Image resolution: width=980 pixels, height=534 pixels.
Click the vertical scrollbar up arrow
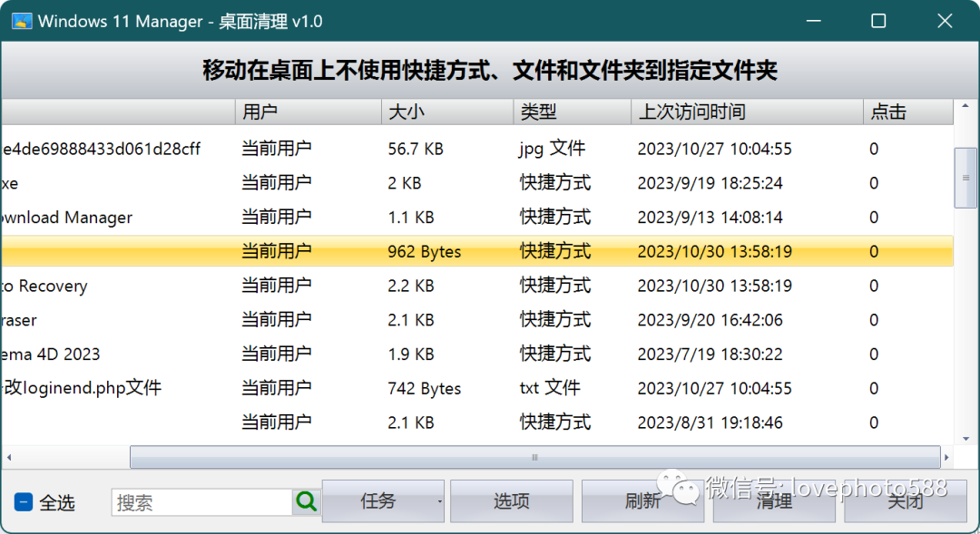965,106
